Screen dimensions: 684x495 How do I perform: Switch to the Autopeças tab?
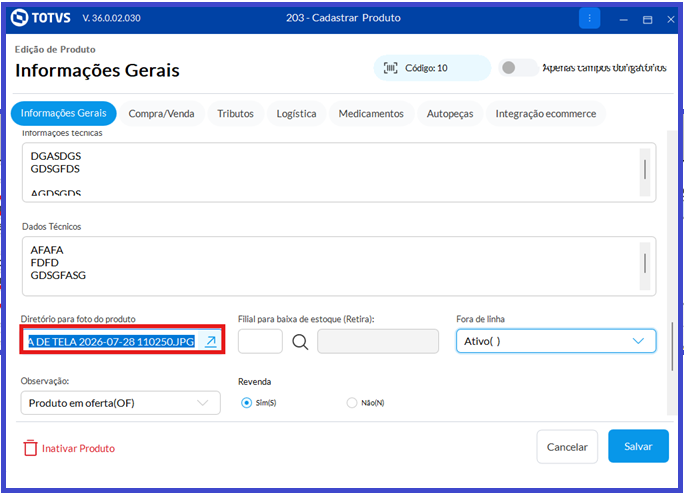(450, 114)
